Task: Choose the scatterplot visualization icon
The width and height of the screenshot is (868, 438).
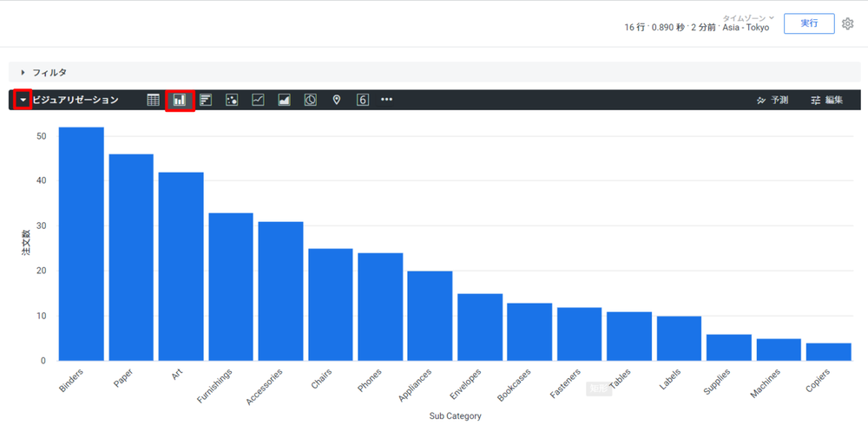Action: pos(232,100)
